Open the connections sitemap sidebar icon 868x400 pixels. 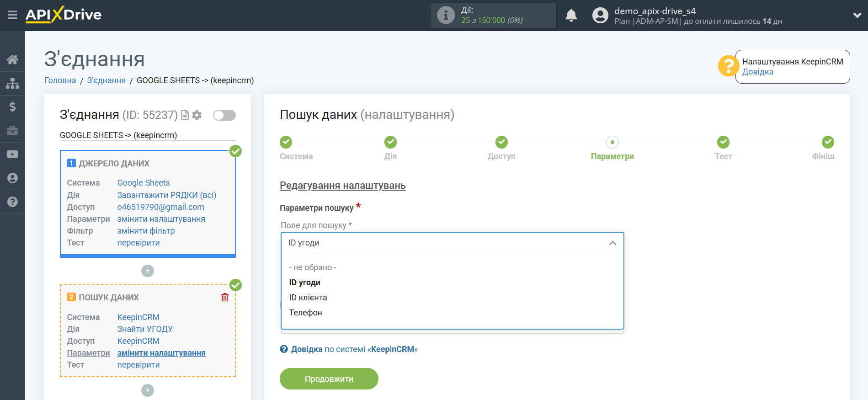12,83
